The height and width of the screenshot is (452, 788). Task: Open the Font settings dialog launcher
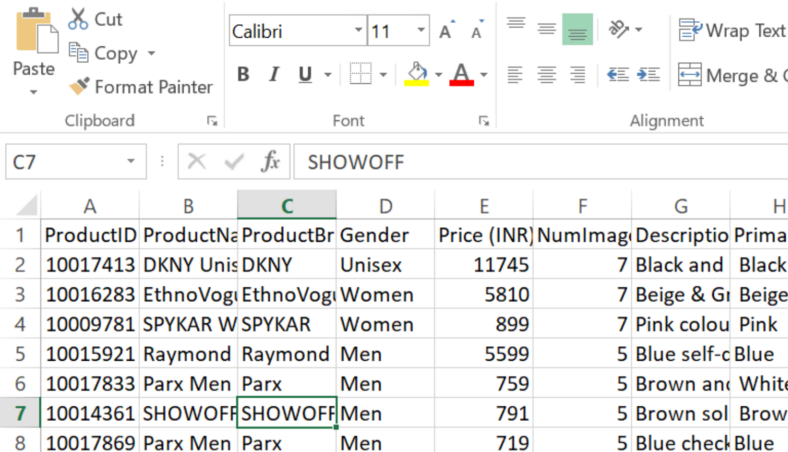point(483,121)
